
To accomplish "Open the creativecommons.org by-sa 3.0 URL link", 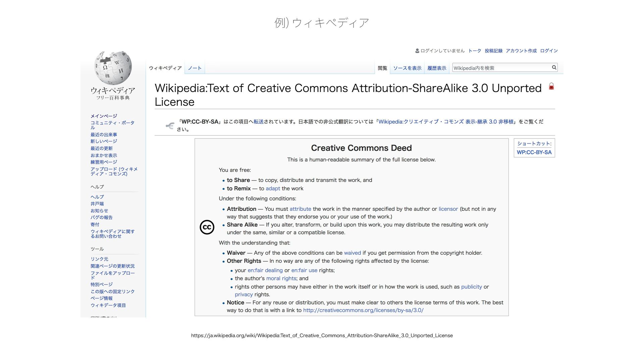I will click(363, 310).
